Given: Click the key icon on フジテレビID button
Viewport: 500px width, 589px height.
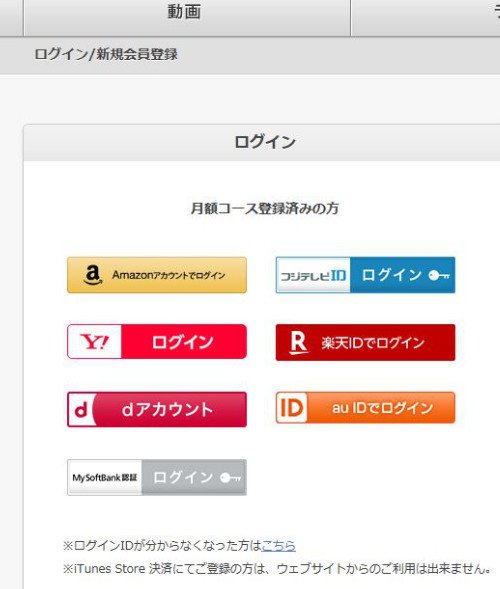Looking at the screenshot, I should tap(439, 275).
